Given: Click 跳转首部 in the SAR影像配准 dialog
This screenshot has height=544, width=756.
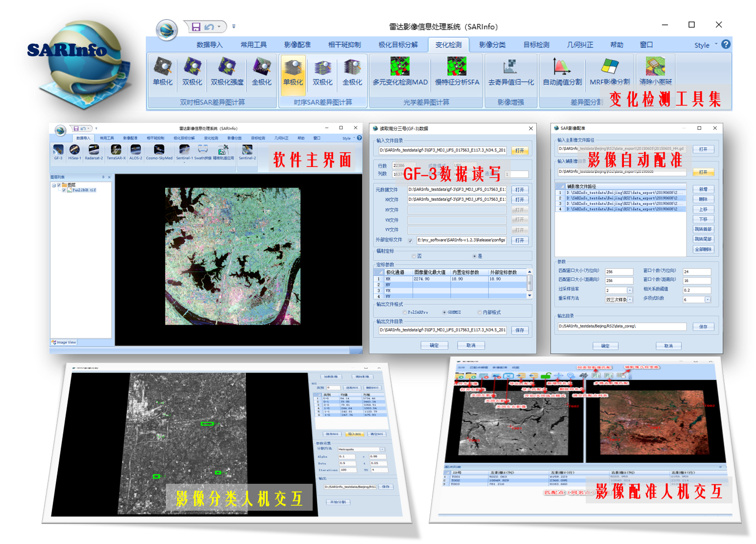Looking at the screenshot, I should (x=703, y=229).
